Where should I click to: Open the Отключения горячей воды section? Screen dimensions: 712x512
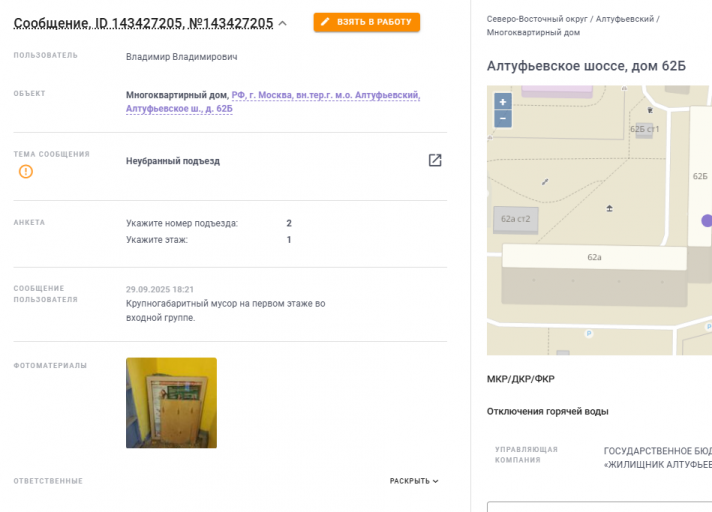(x=547, y=411)
